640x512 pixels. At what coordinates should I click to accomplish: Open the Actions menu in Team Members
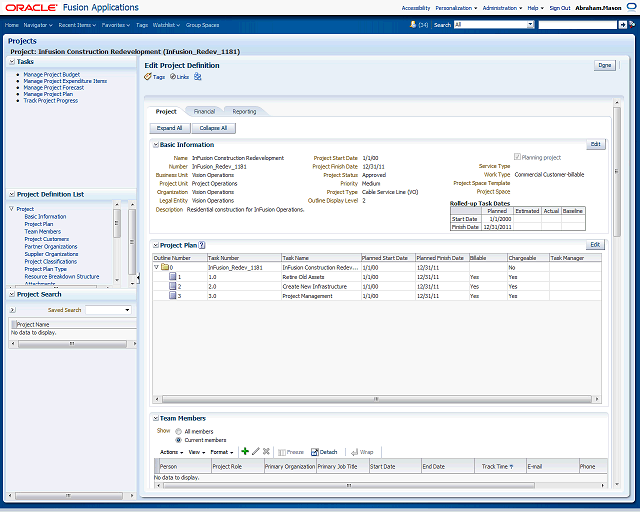(171, 452)
